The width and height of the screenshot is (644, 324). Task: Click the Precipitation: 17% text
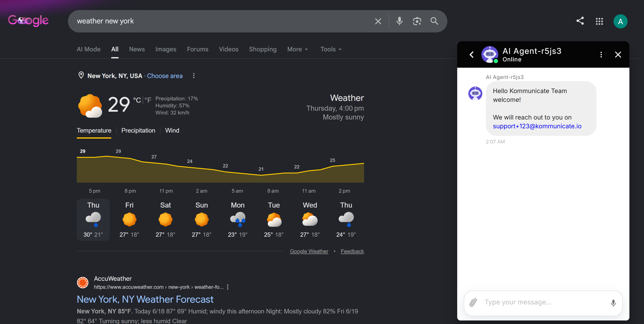click(177, 99)
